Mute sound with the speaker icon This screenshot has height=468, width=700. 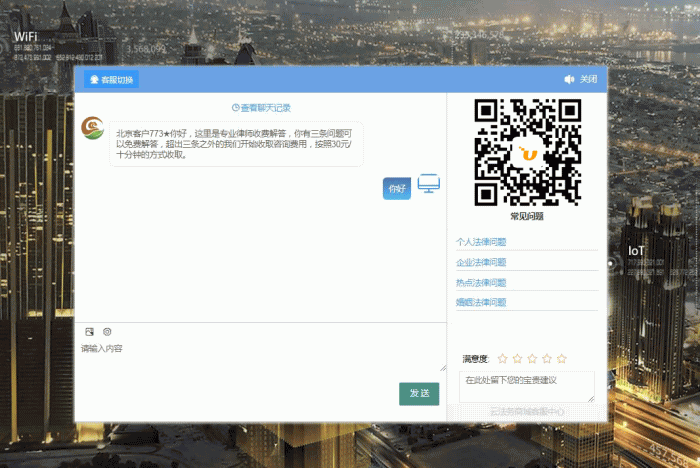[x=569, y=79]
